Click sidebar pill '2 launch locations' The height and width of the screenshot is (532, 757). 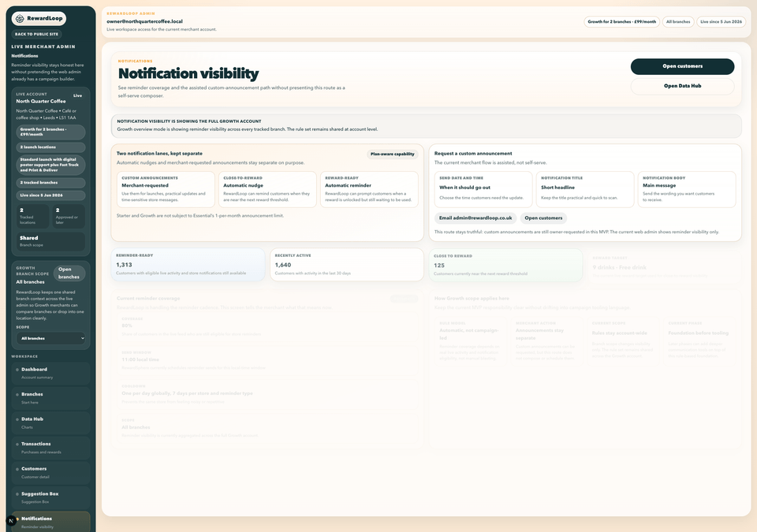tap(50, 147)
